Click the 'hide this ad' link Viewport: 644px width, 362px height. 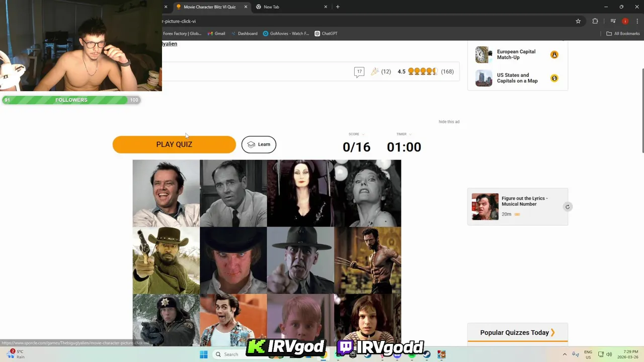click(449, 122)
